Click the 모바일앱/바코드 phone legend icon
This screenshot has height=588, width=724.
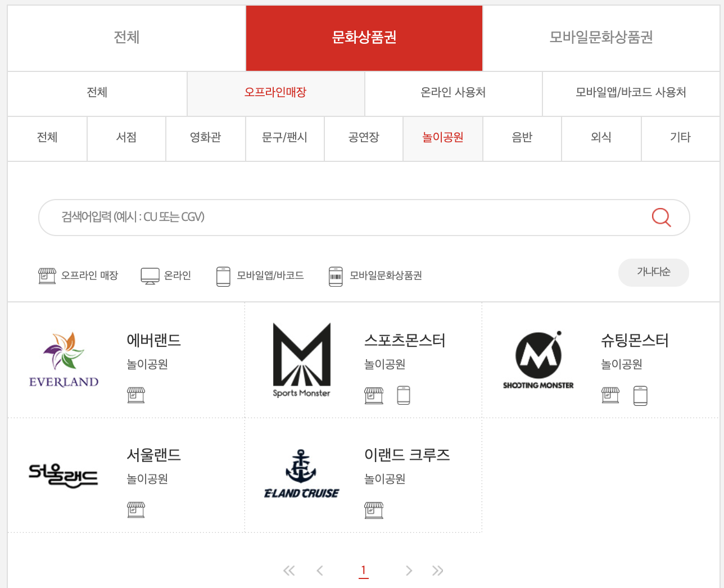point(223,275)
